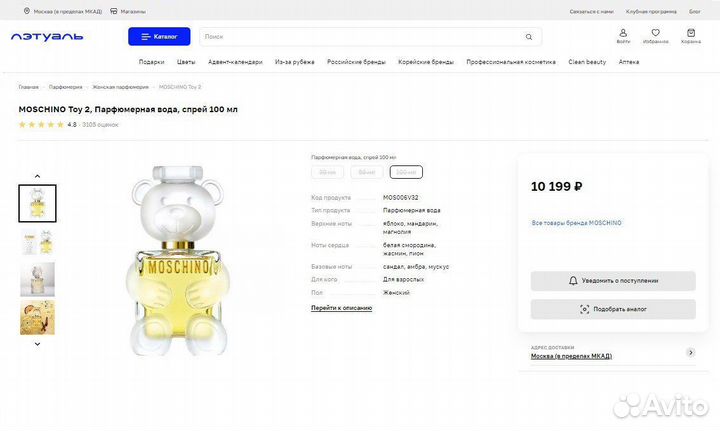Click the location pin icon

point(27,11)
